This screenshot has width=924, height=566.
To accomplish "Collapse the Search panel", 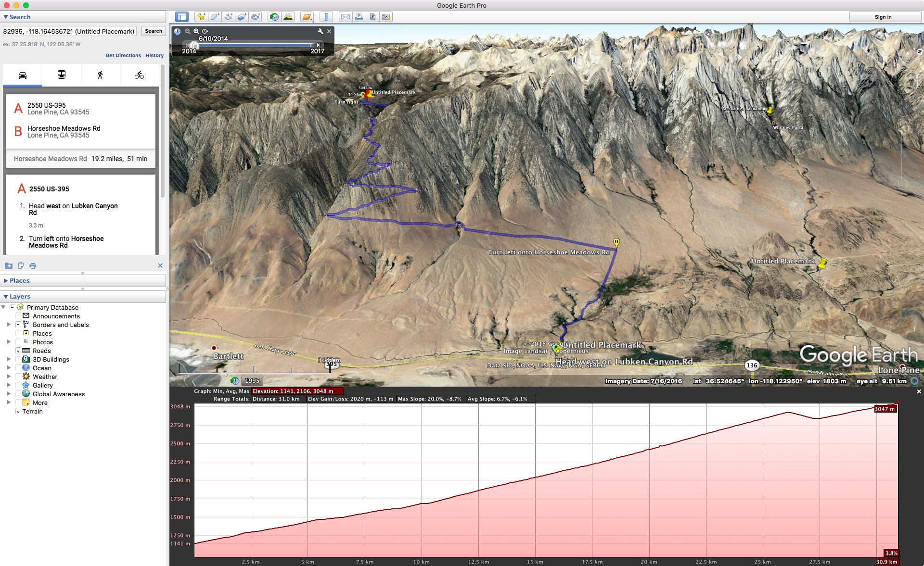I will coord(6,17).
